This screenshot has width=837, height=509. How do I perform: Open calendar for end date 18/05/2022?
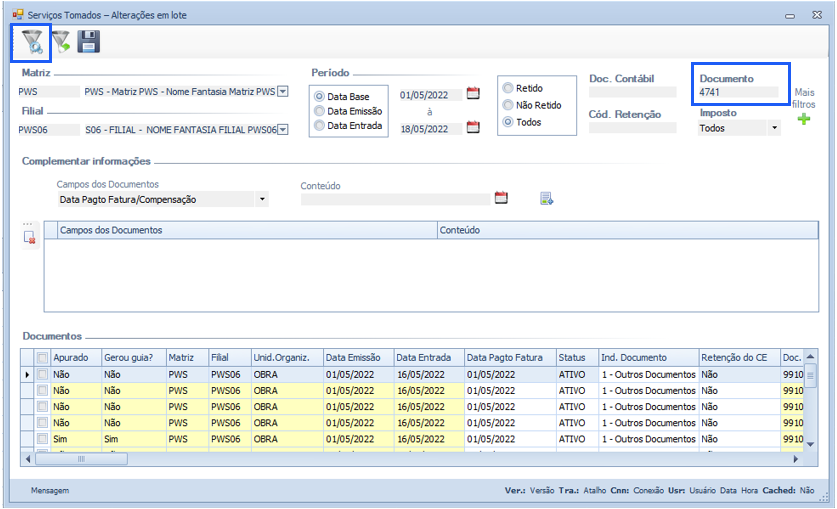[474, 127]
